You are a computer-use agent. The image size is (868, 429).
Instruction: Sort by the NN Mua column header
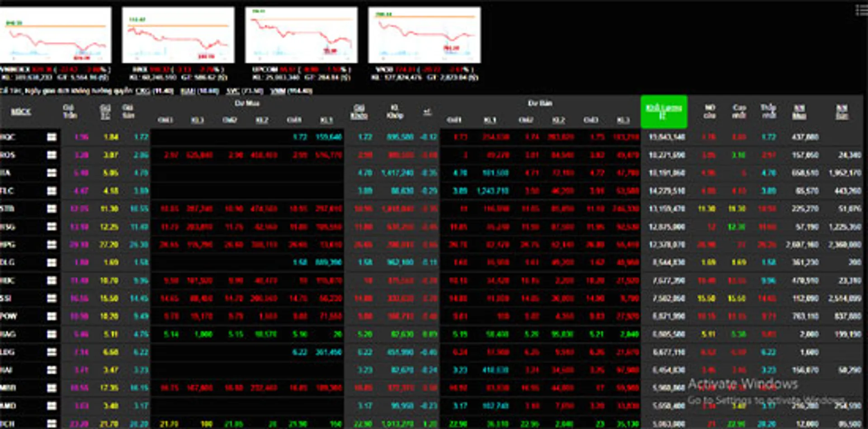click(x=799, y=112)
